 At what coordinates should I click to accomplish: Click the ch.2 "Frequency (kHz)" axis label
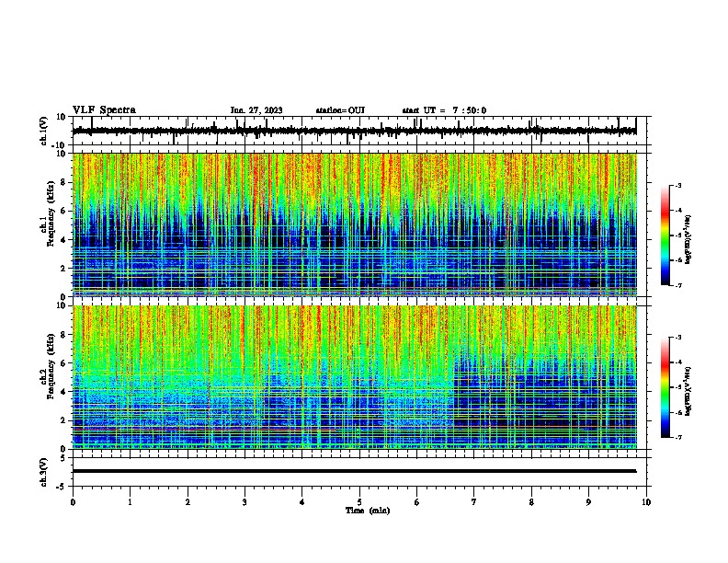click(51, 366)
